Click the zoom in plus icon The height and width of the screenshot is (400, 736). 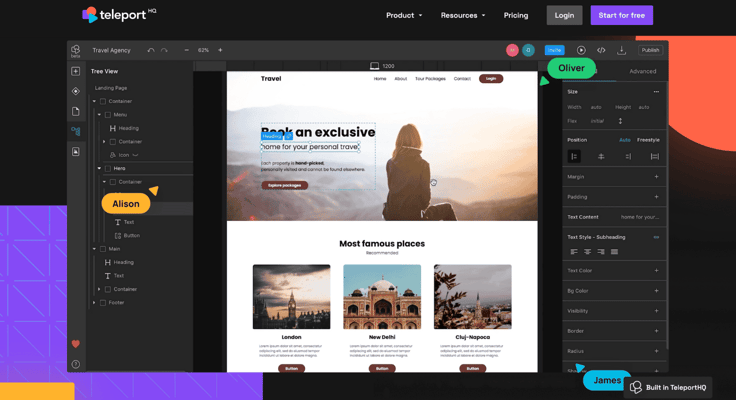220,50
